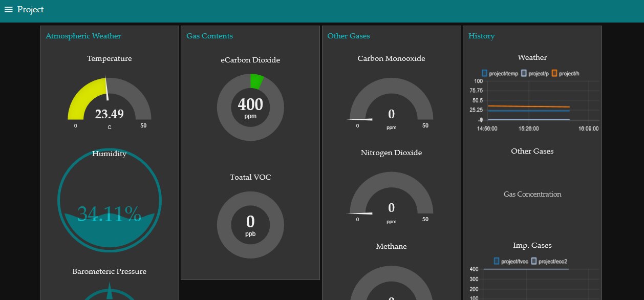The image size is (644, 300).
Task: Click the History group title
Action: tap(481, 36)
